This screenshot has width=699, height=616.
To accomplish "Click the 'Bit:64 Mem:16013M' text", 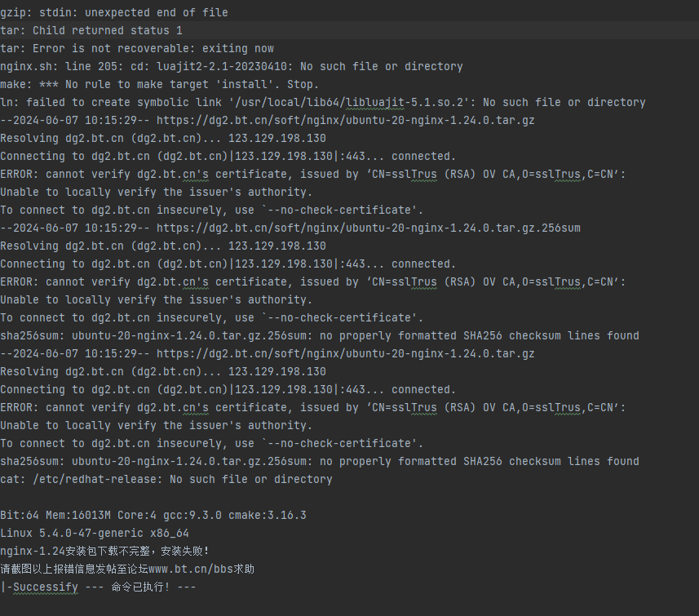I will tap(55, 515).
